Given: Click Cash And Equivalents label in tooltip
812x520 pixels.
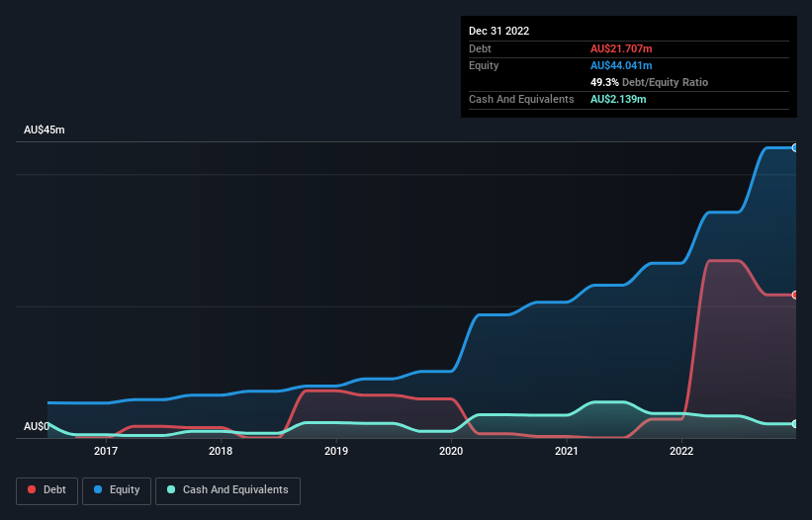Looking at the screenshot, I should pyautogui.click(x=521, y=99).
